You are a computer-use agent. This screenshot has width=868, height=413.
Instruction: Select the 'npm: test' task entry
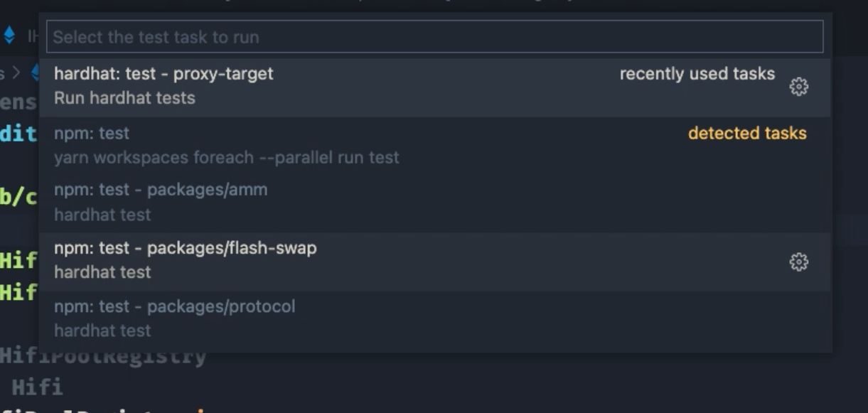pyautogui.click(x=92, y=133)
